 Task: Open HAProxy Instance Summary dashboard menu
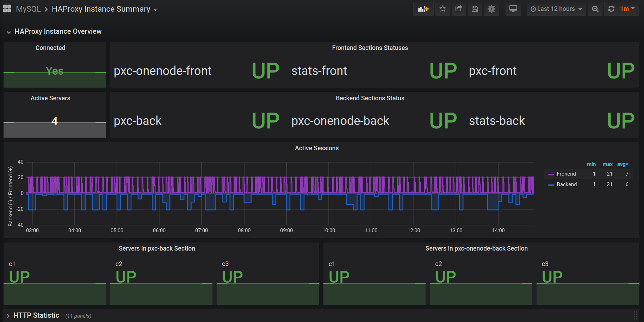click(x=104, y=9)
